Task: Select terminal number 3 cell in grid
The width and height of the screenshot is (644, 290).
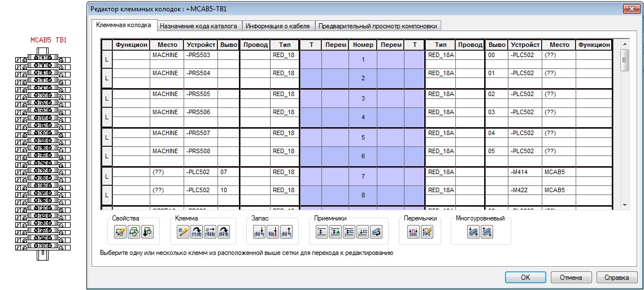Action: 363,98
